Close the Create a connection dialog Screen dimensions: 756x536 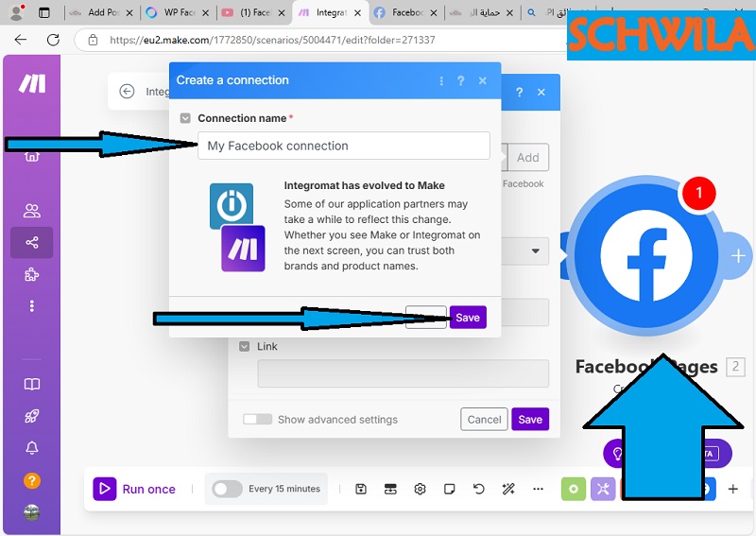[x=483, y=80]
